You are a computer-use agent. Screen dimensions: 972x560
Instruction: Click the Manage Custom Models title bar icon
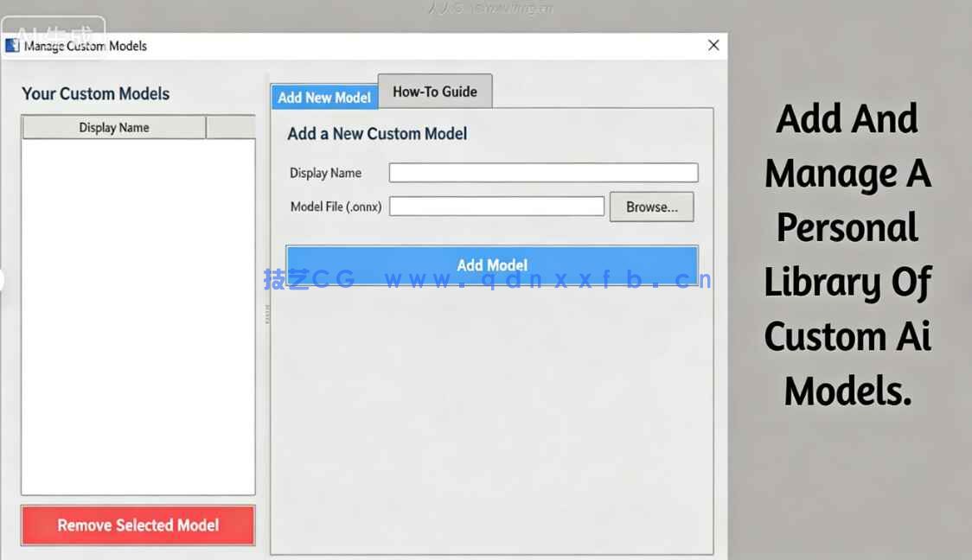click(x=12, y=45)
